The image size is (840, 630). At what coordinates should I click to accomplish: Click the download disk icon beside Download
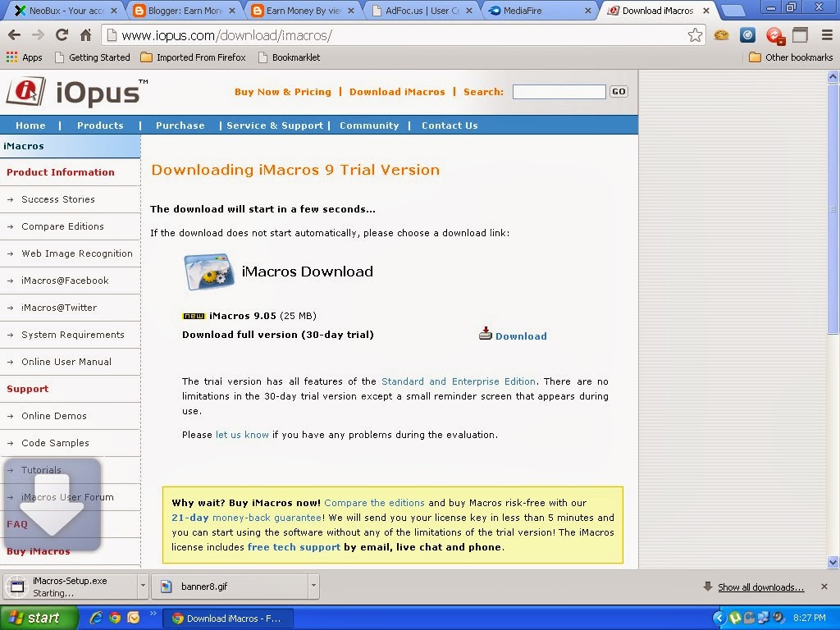click(x=486, y=335)
